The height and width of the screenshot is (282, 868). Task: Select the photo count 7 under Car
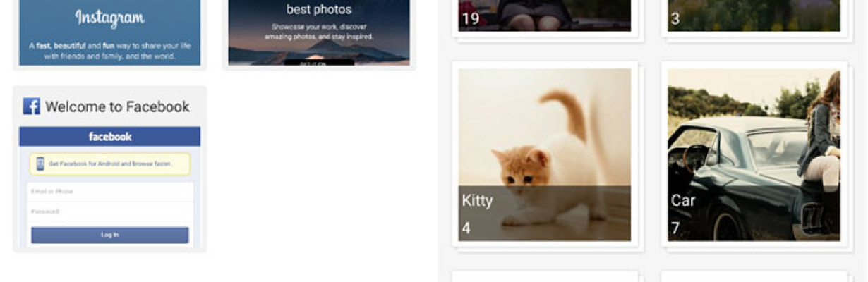coord(675,228)
